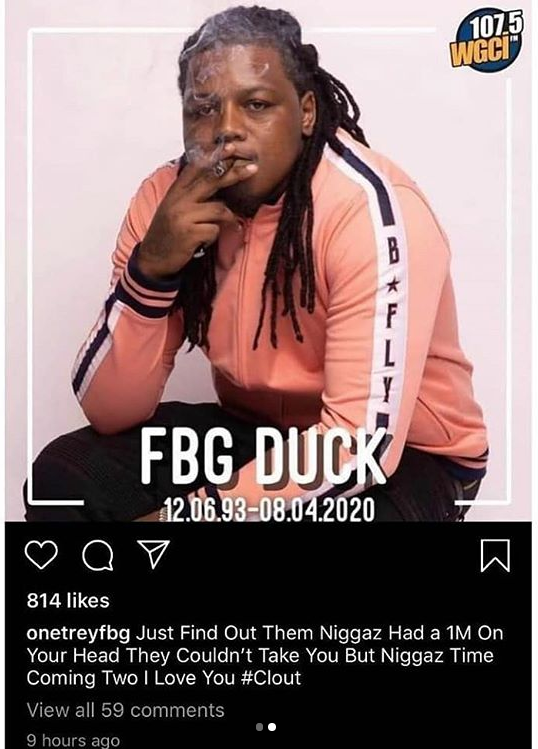Open the #Clout hashtag
Image resolution: width=538 pixels, height=749 pixels.
pos(272,678)
